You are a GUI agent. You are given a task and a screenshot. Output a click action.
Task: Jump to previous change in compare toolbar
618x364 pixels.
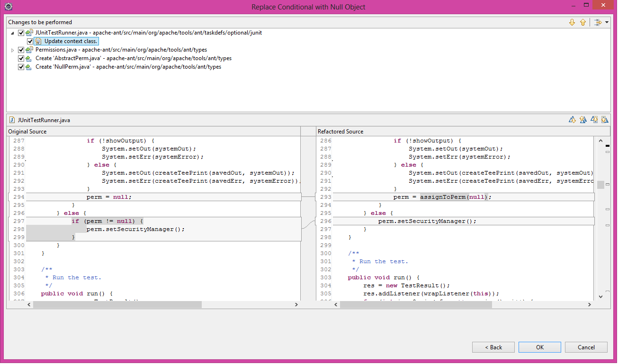(x=605, y=120)
